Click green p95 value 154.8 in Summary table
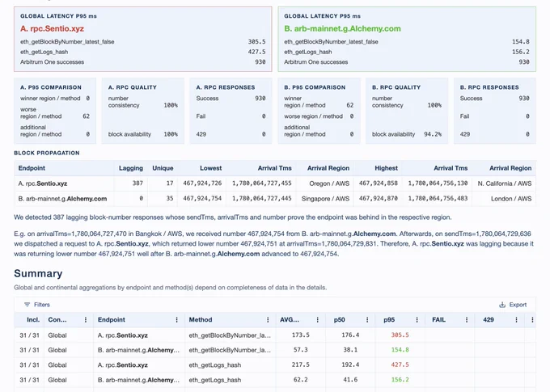550x392 pixels. point(400,350)
